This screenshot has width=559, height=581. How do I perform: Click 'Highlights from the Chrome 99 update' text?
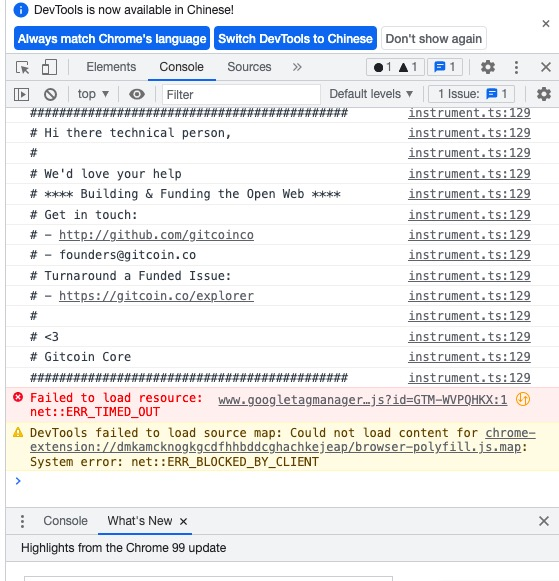(x=123, y=548)
